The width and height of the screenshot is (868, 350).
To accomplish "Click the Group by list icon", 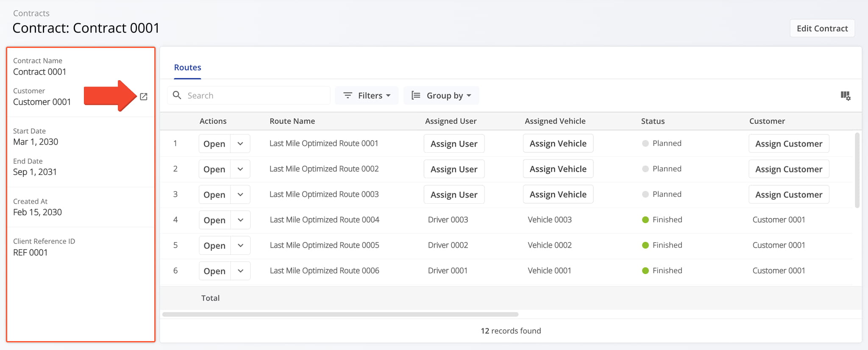I will coord(416,95).
